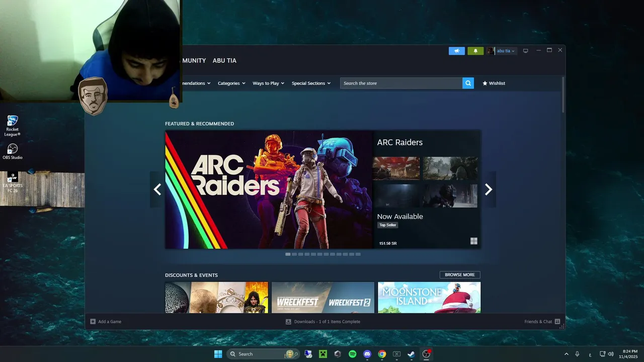Click the microphone tray icon
644x362 pixels.
577,354
